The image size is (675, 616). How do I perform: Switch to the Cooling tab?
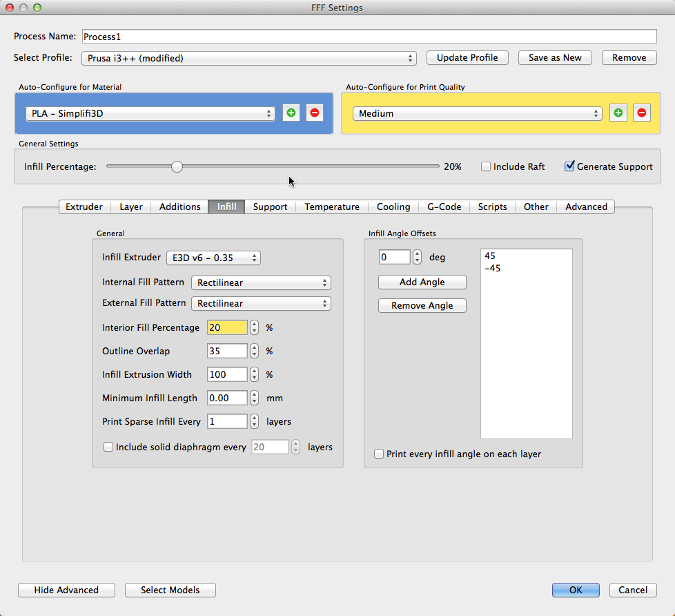(x=393, y=206)
